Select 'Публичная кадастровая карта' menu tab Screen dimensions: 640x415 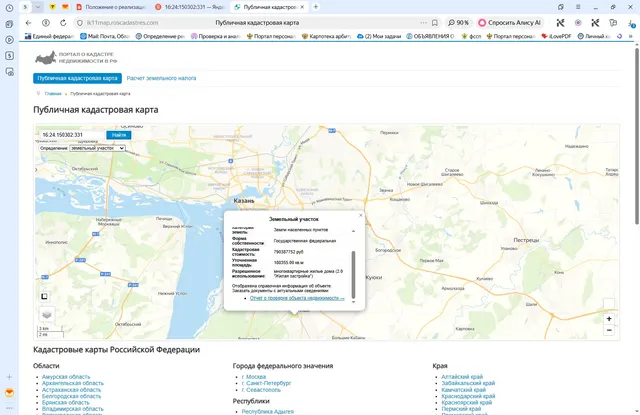tap(77, 78)
